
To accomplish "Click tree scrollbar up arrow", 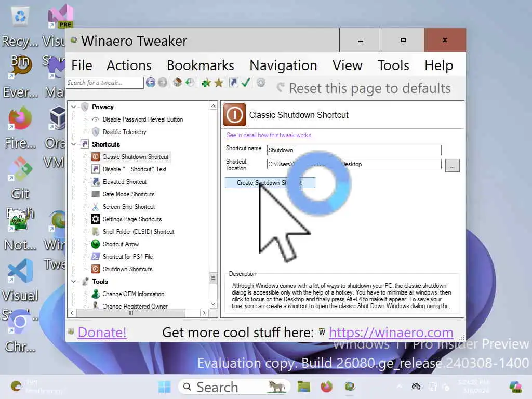I will (x=213, y=106).
